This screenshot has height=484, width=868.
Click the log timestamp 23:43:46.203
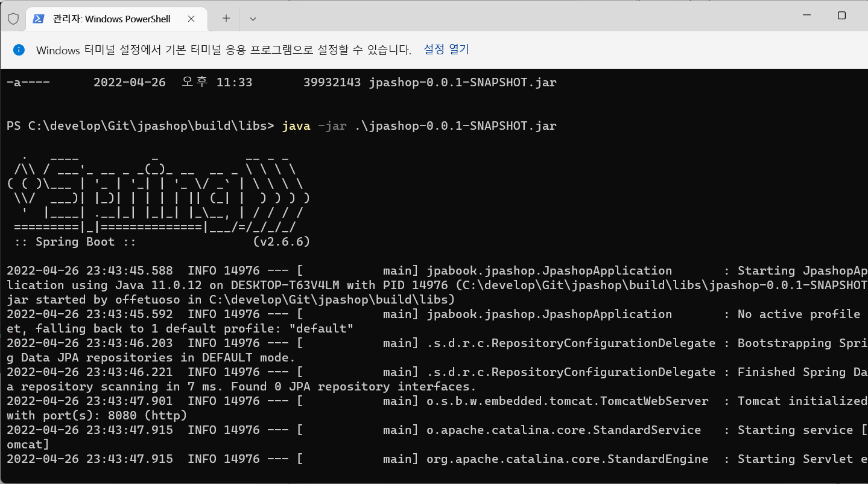(130, 343)
